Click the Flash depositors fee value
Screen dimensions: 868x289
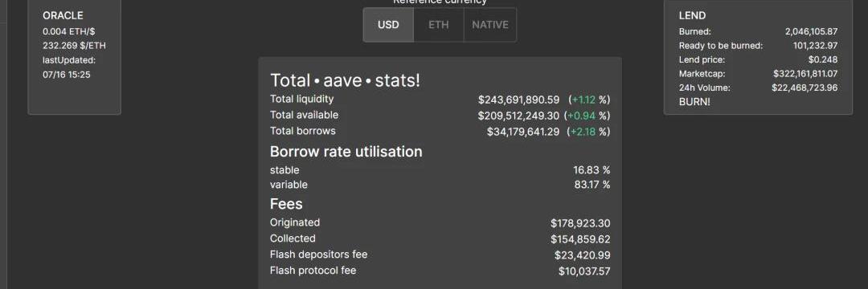pyautogui.click(x=583, y=255)
